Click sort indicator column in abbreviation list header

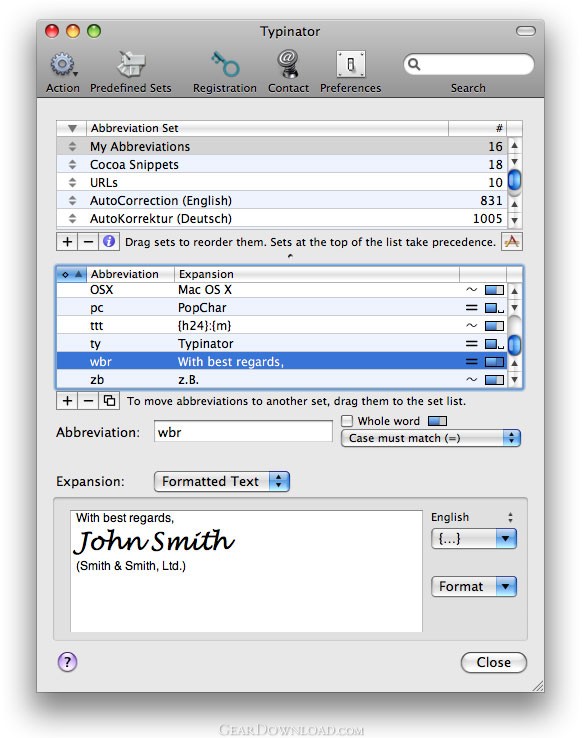[72, 274]
